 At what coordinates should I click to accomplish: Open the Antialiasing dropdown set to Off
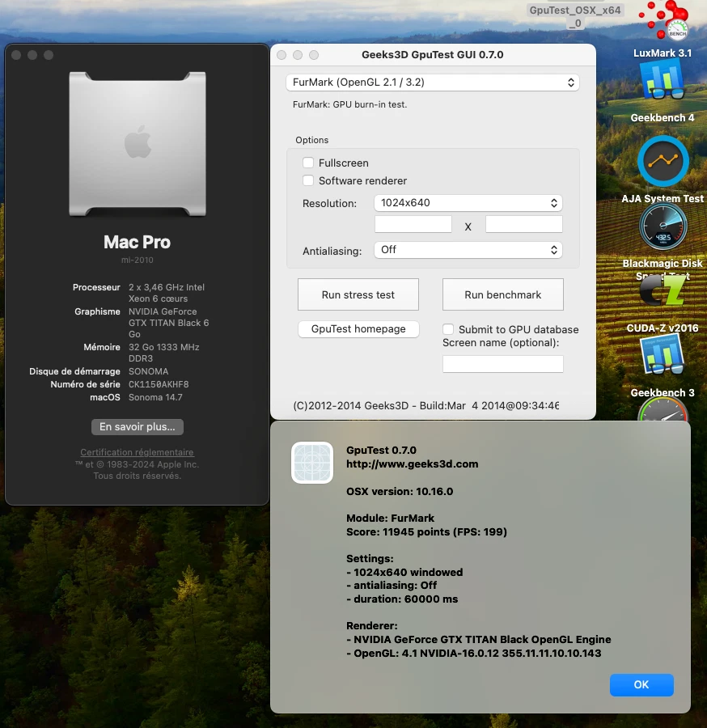[x=468, y=250]
